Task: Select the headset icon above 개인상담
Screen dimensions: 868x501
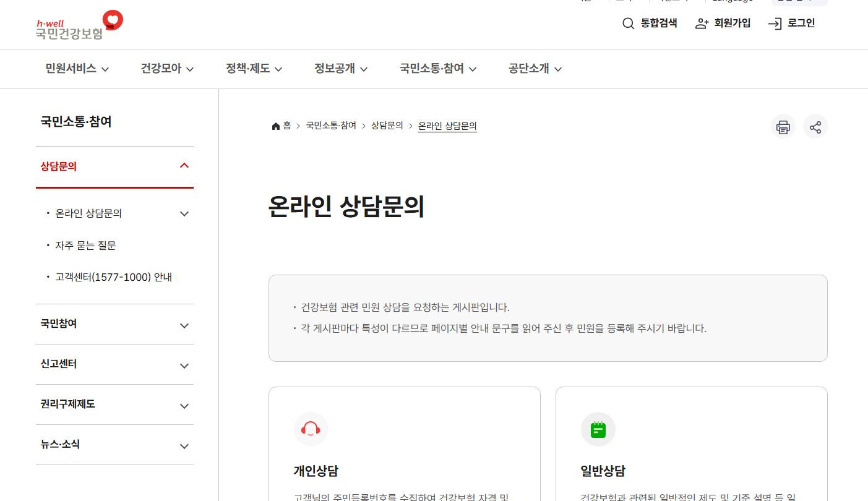Action: [311, 429]
